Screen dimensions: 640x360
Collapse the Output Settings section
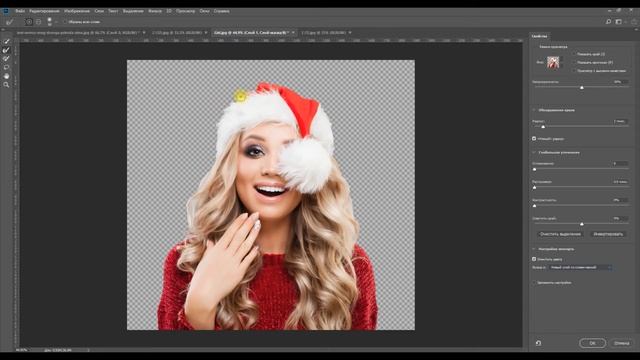534,249
